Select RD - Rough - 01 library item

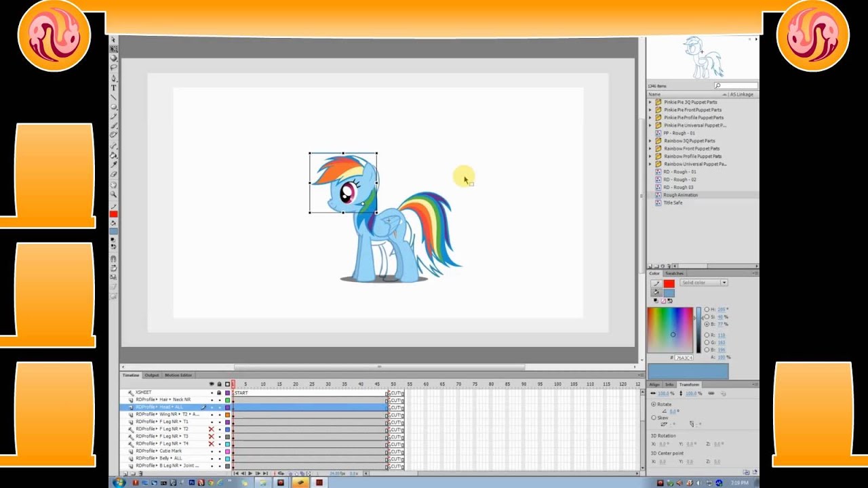[x=679, y=171]
